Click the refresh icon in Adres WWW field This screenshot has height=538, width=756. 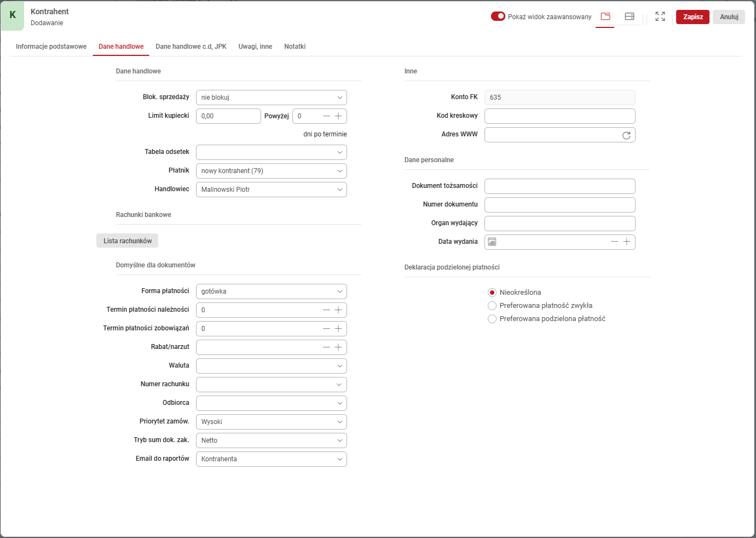(626, 135)
